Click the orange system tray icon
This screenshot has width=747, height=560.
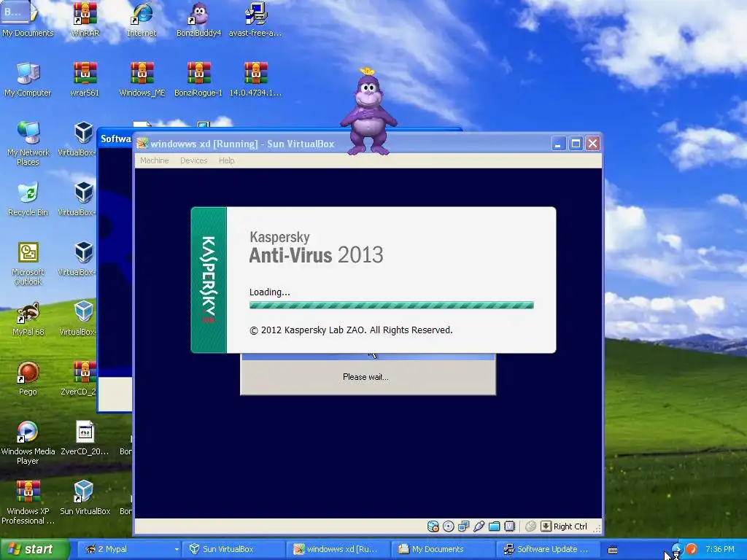692,549
